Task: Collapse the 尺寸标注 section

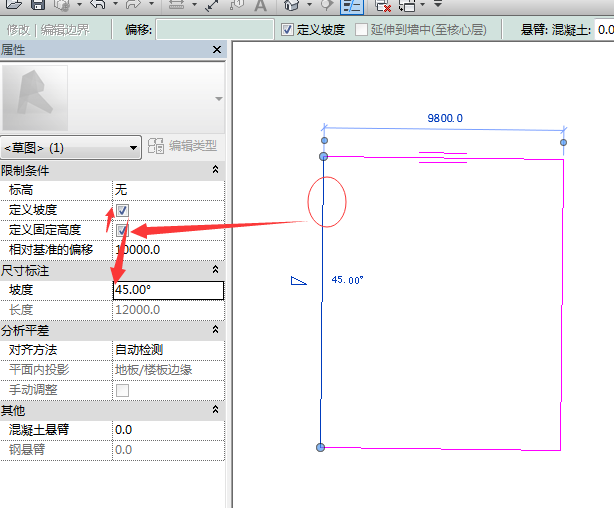Action: click(x=216, y=270)
